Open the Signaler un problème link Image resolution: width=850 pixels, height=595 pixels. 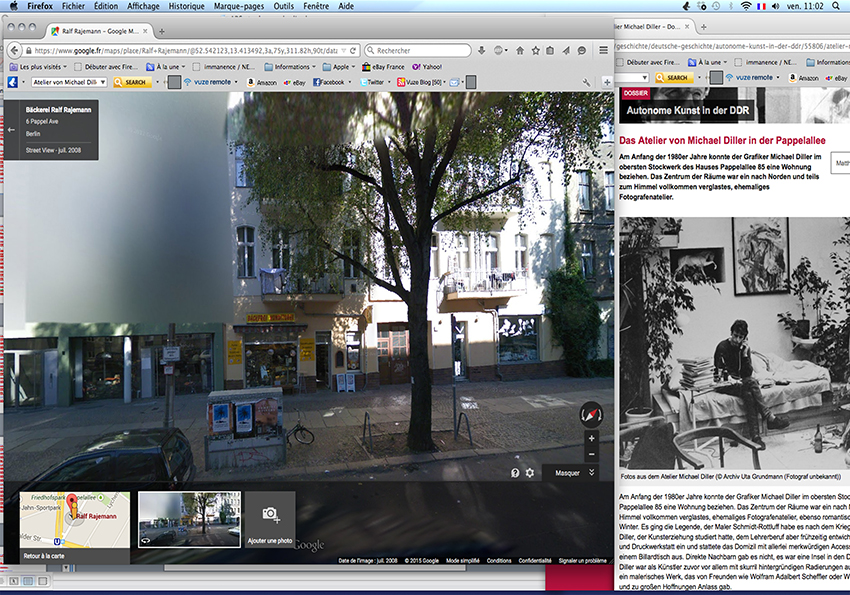coord(583,561)
